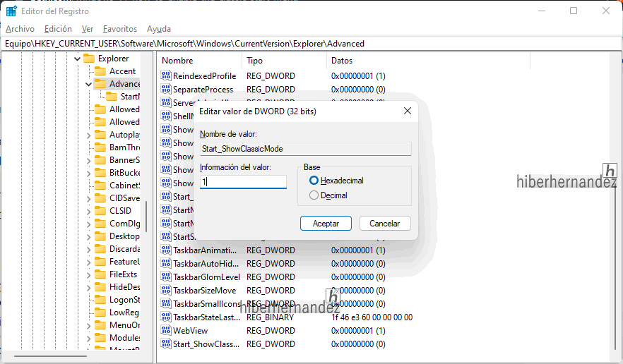Click the Modules folder icon
This screenshot has height=364, width=623.
(x=100, y=338)
